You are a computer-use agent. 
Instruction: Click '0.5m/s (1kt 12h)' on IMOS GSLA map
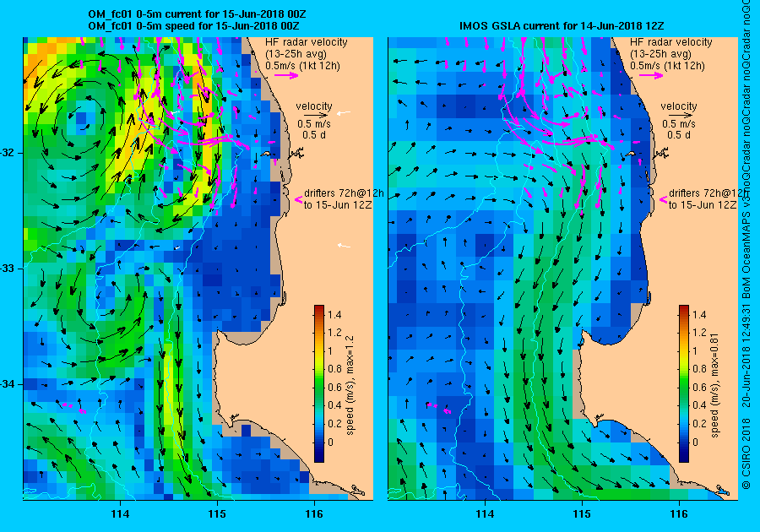[x=667, y=66]
